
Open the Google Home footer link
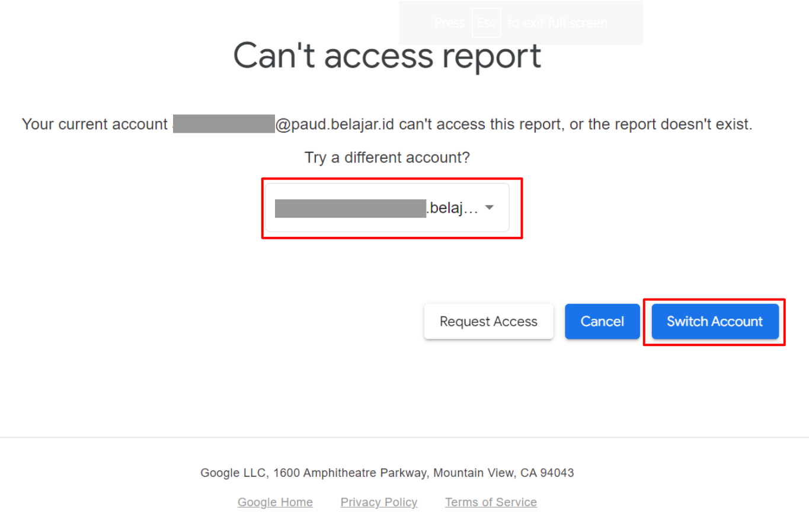click(x=275, y=502)
